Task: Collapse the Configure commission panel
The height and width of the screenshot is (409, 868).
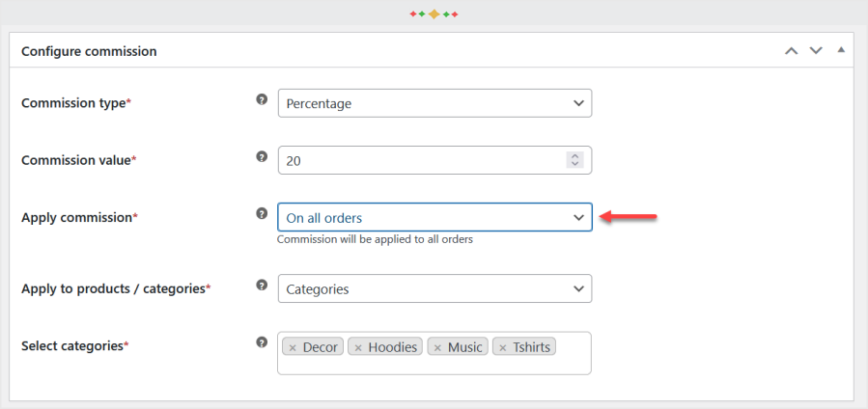Action: 841,50
